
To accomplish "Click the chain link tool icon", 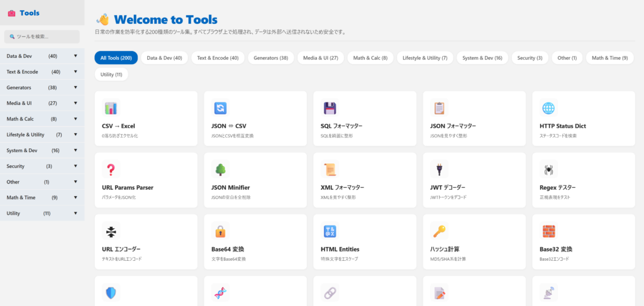I will click(x=330, y=293).
